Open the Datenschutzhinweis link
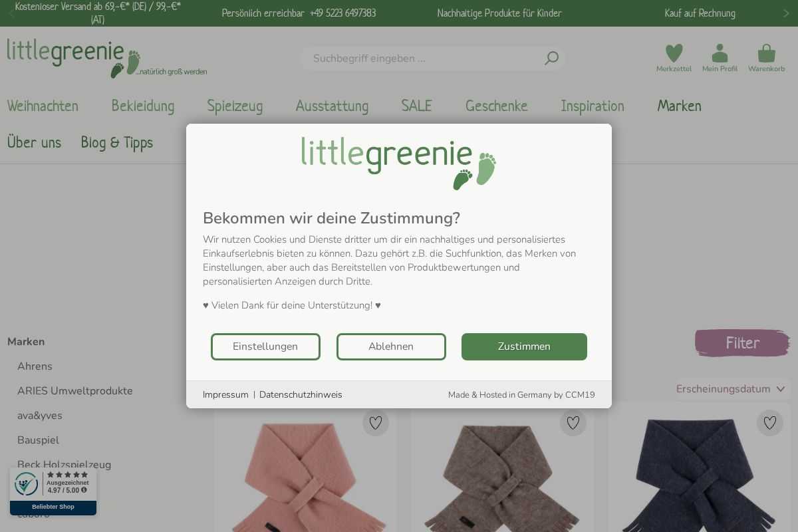Image resolution: width=798 pixels, height=532 pixels. [x=301, y=395]
